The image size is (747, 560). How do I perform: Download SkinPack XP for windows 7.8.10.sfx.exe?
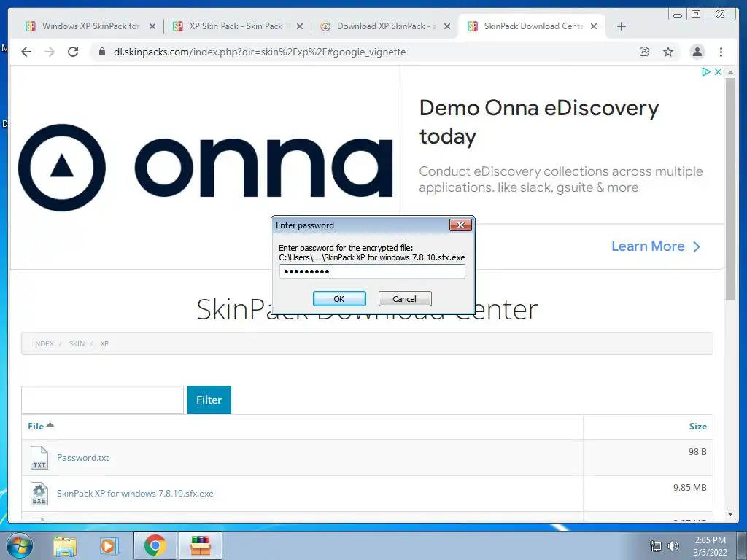135,494
